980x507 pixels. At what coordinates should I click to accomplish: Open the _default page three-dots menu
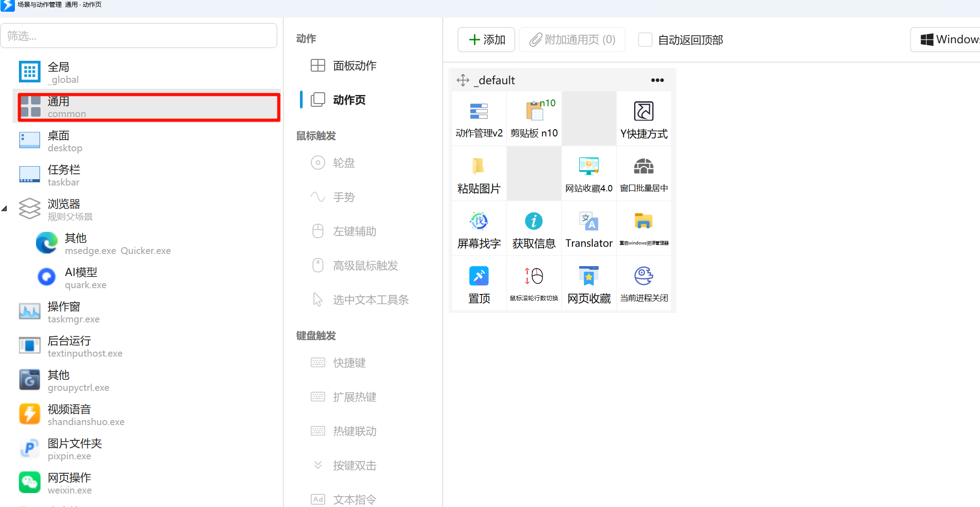[x=657, y=80]
